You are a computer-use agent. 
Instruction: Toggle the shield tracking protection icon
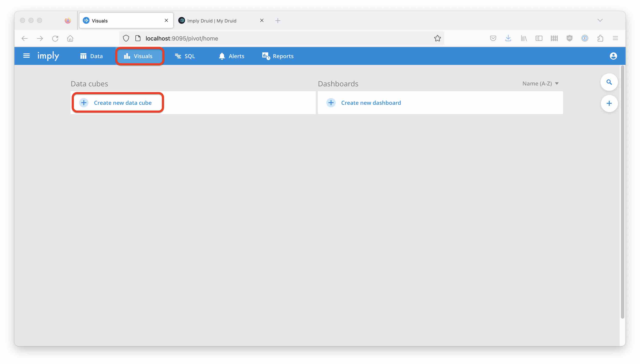tap(126, 38)
